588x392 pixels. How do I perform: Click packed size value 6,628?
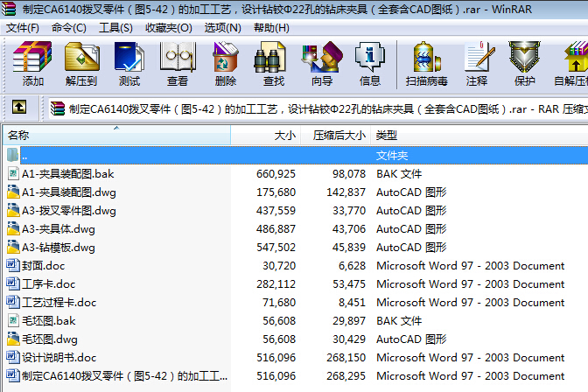click(352, 266)
